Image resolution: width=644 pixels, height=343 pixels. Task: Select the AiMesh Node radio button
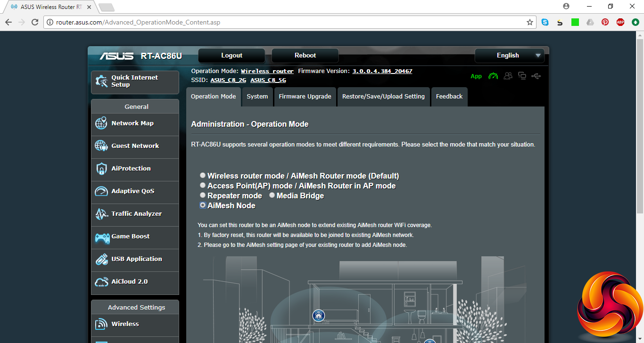point(203,205)
